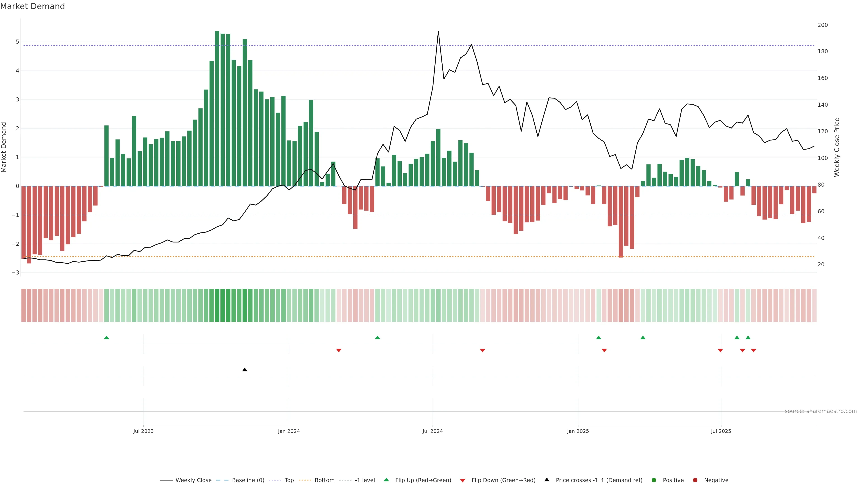The height and width of the screenshot is (488, 868).
Task: Click the first red Flip Down marker
Action: [x=339, y=351]
